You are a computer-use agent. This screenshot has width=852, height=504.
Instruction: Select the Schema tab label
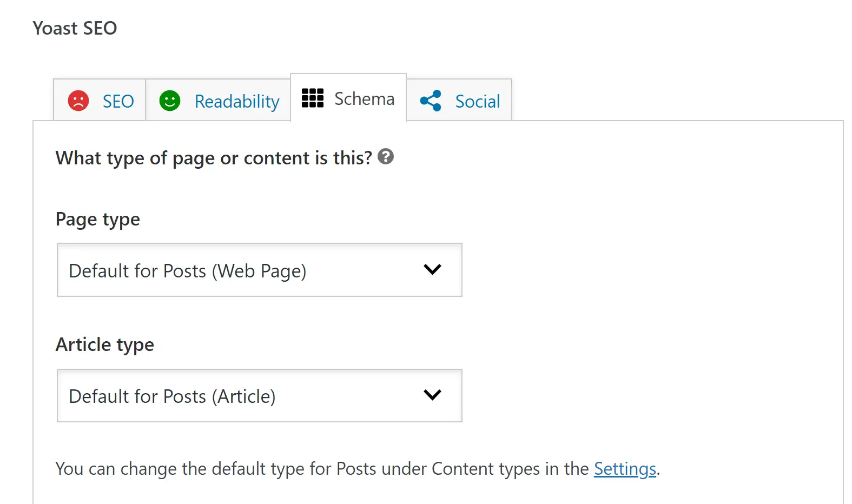(365, 99)
